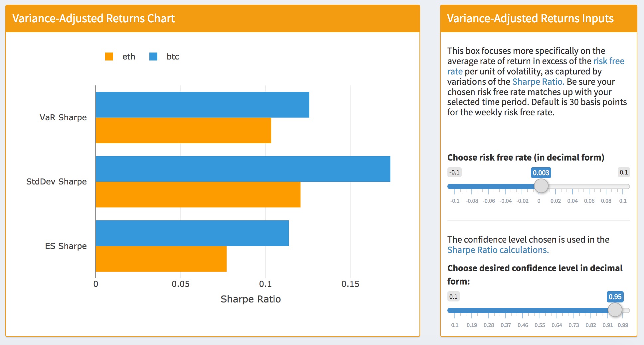Toggle the btc legend swatch
Viewport: 644px width, 345px height.
(x=153, y=57)
